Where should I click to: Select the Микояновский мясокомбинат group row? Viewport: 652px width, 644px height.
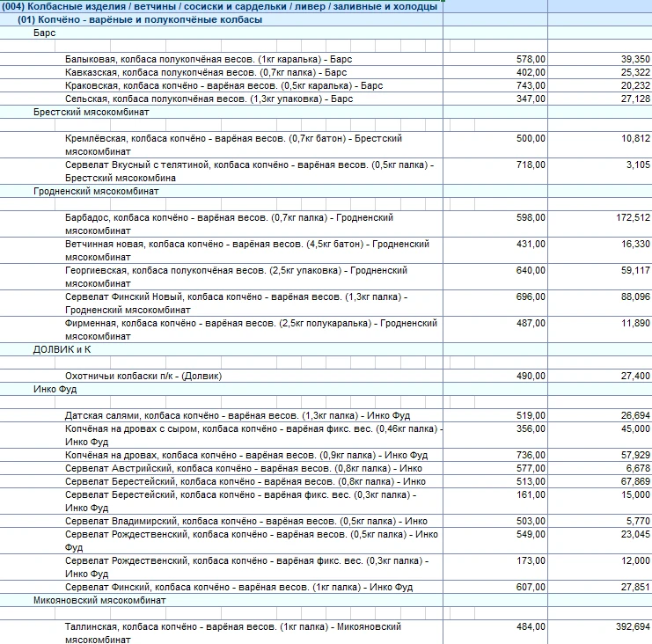pos(99,600)
